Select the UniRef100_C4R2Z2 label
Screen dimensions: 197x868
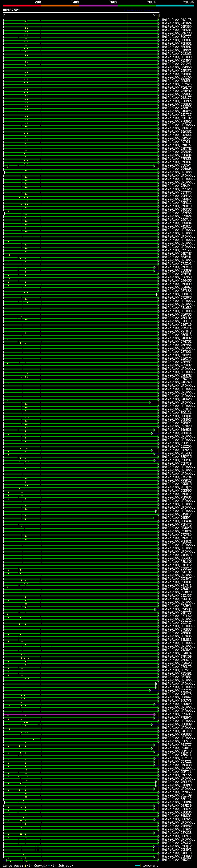click(x=177, y=860)
